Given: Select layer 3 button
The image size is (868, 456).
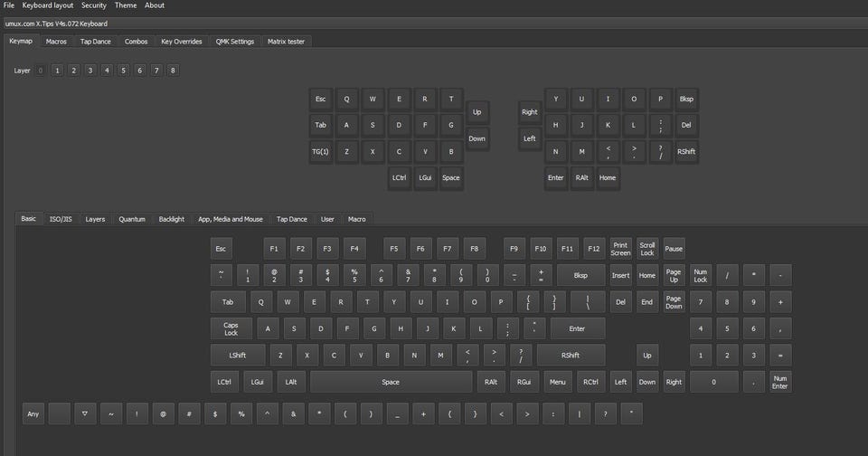Looking at the screenshot, I should 90,71.
